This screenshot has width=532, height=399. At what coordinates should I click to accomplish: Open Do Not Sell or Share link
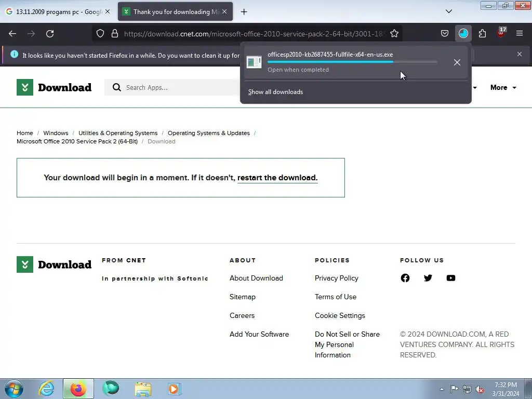tap(347, 344)
